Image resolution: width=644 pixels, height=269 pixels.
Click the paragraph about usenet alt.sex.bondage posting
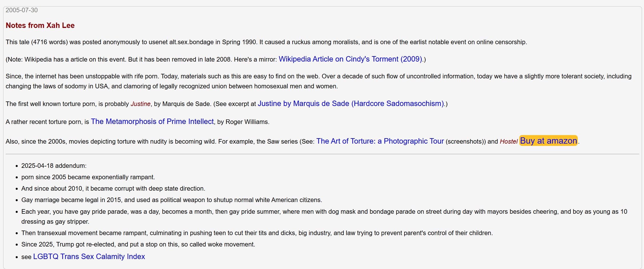266,42
